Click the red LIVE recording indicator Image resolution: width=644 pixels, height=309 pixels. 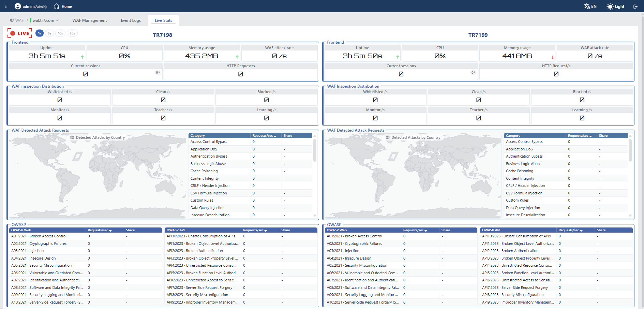(x=20, y=33)
